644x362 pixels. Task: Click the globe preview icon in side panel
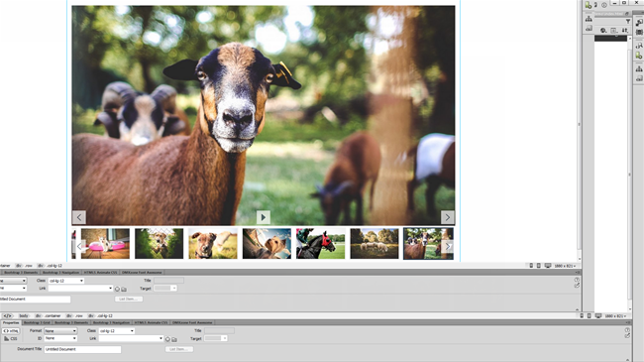tap(603, 31)
